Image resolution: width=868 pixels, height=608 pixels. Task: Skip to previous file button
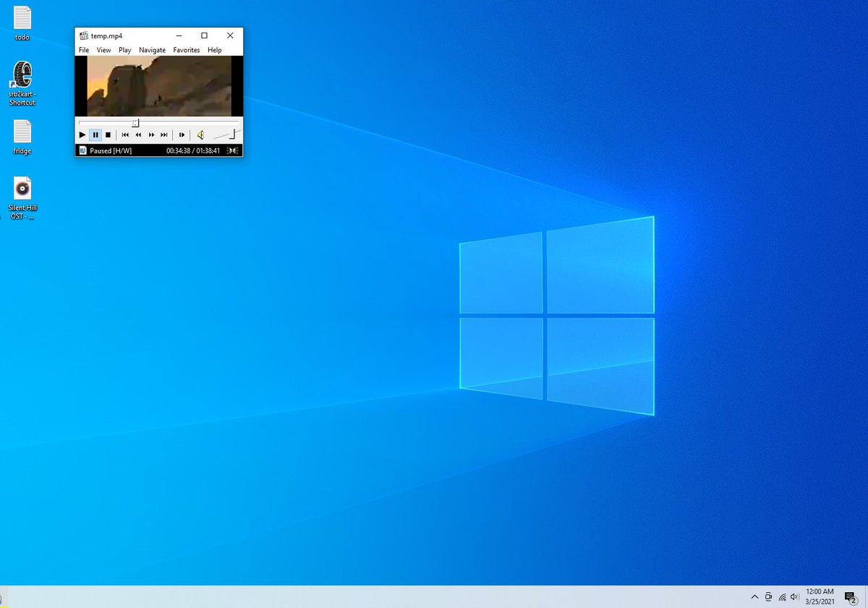pos(125,135)
